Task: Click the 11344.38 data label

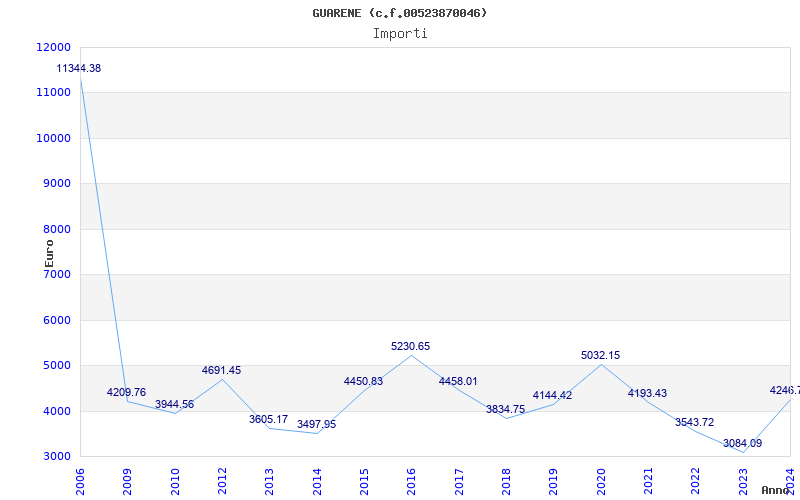Action: click(x=79, y=68)
